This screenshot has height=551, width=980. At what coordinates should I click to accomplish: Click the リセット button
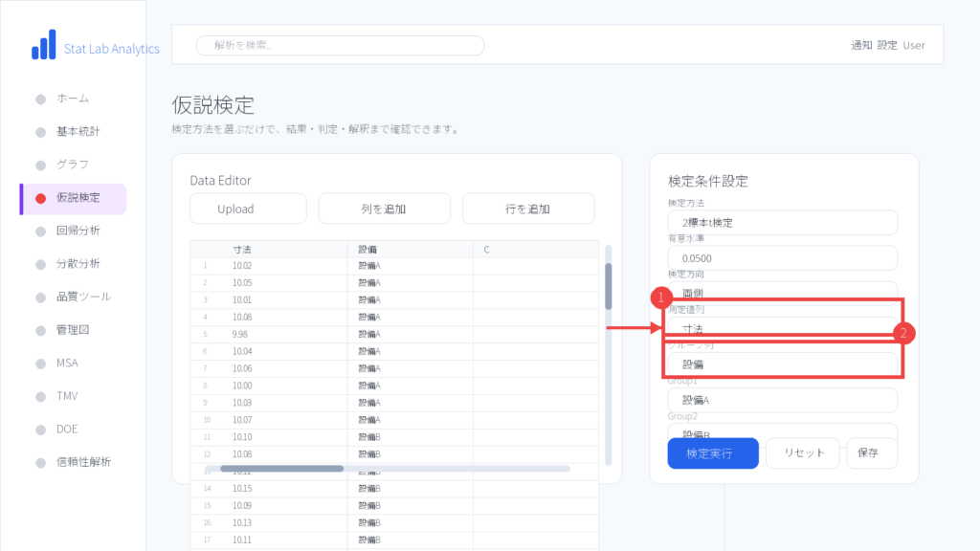click(x=803, y=453)
